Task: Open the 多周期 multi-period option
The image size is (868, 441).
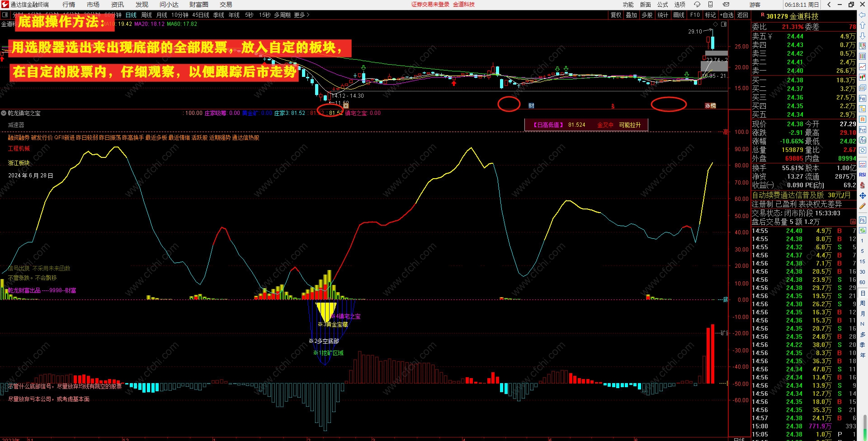Action: [282, 15]
